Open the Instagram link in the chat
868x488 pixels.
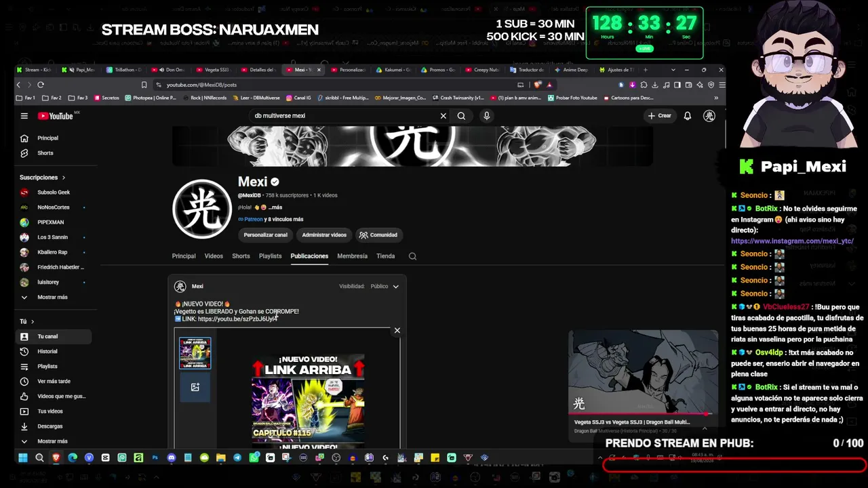792,241
